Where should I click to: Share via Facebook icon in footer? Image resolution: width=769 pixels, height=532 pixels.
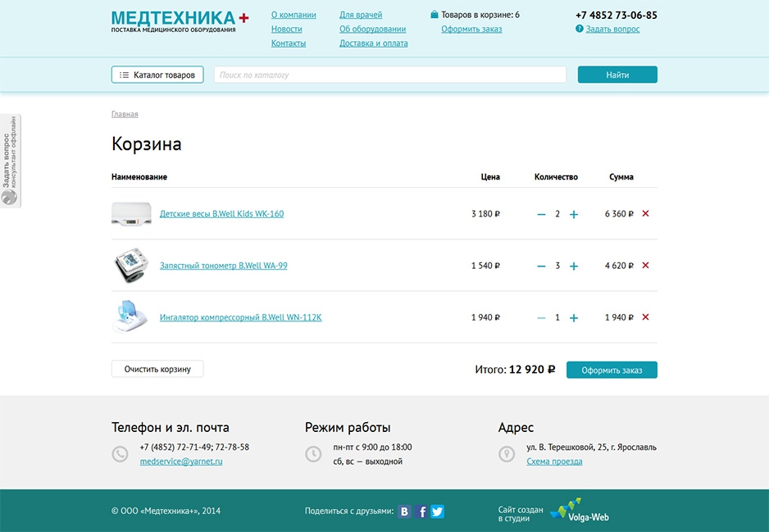[421, 512]
